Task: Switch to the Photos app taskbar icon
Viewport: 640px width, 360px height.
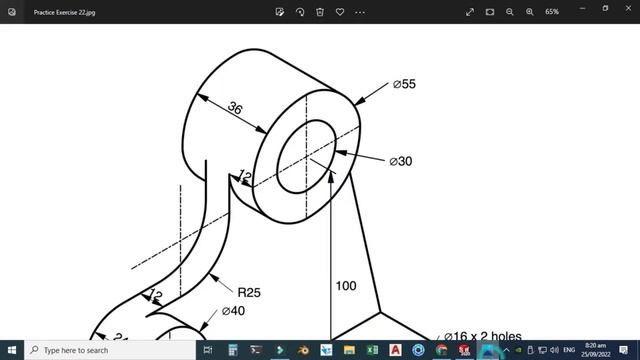Action: coord(487,350)
